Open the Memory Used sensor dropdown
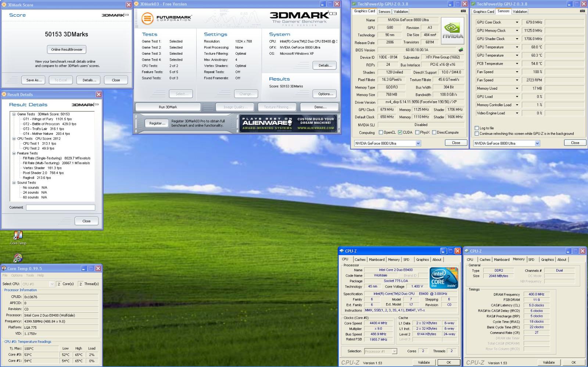Viewport: 588px width, 367px height. (x=517, y=89)
